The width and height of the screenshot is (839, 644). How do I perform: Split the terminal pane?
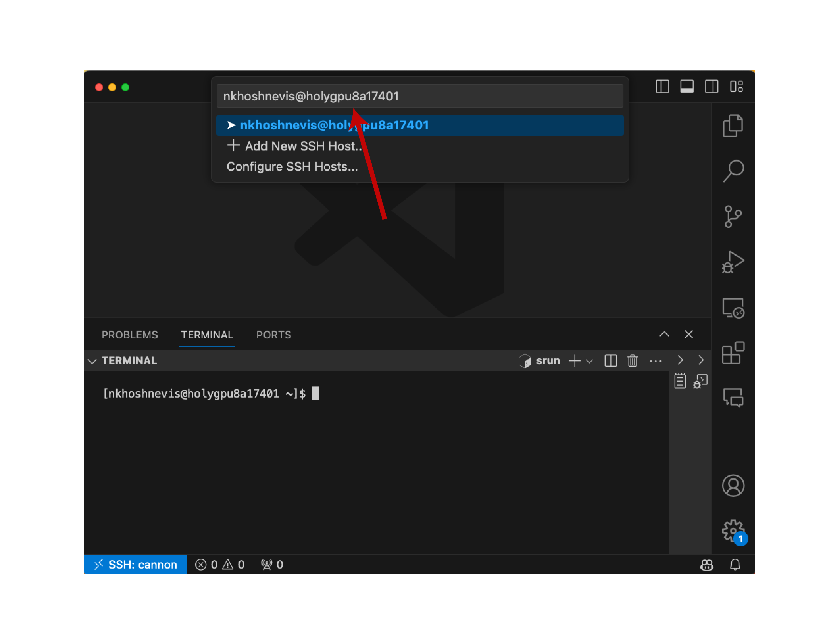point(611,361)
